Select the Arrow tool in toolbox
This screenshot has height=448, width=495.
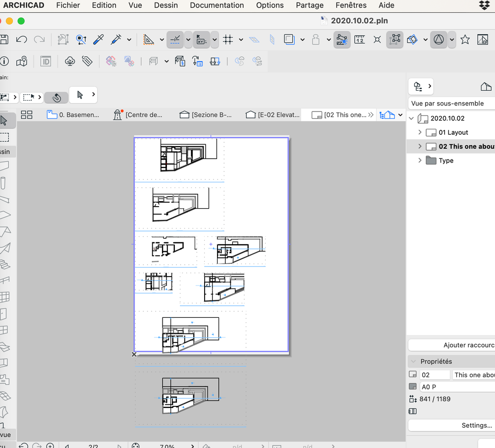click(x=4, y=120)
